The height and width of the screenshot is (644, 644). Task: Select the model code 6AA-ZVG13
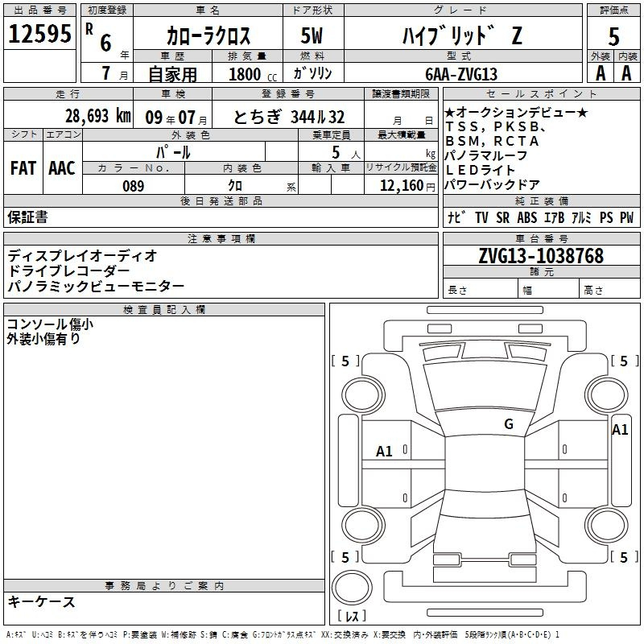461,74
